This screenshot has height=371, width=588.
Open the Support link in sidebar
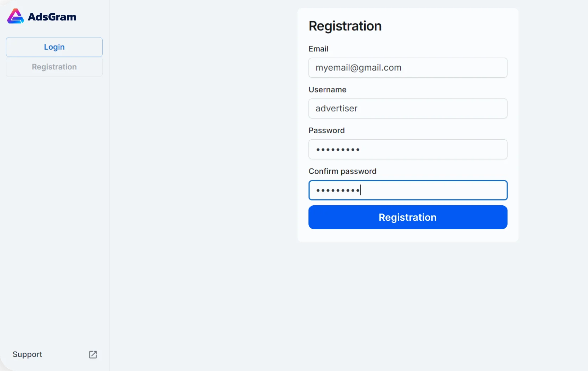pyautogui.click(x=27, y=354)
